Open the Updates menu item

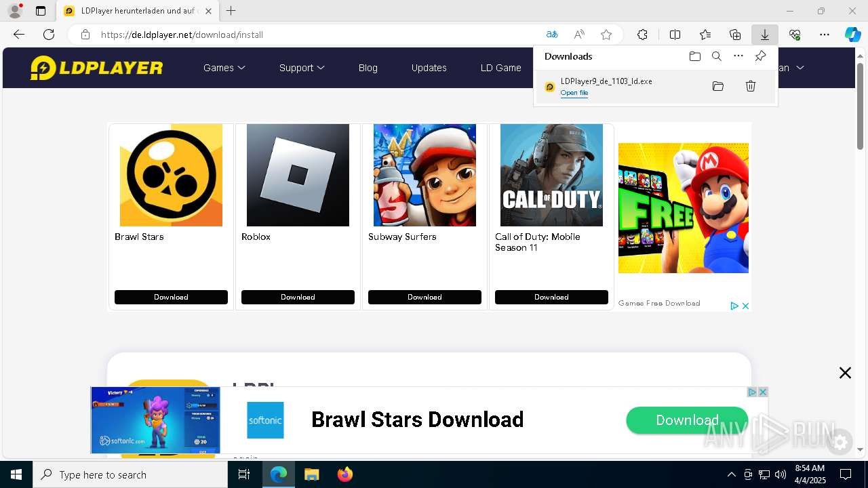pos(429,68)
